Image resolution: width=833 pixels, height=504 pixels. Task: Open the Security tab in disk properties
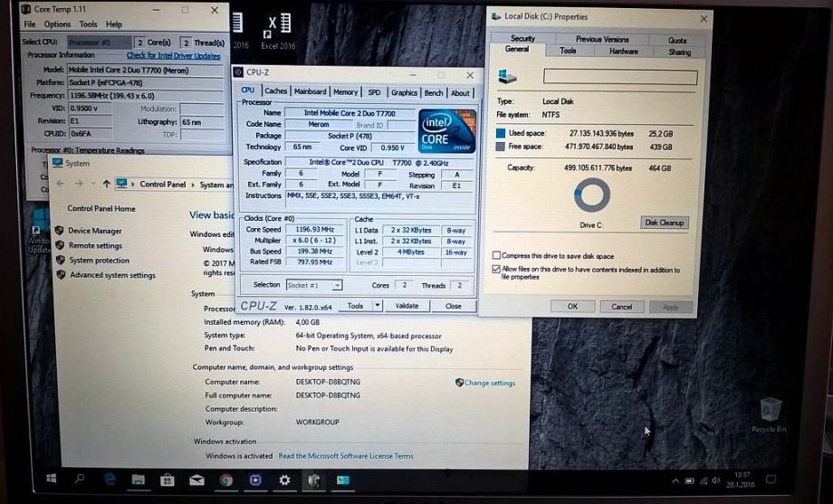522,38
